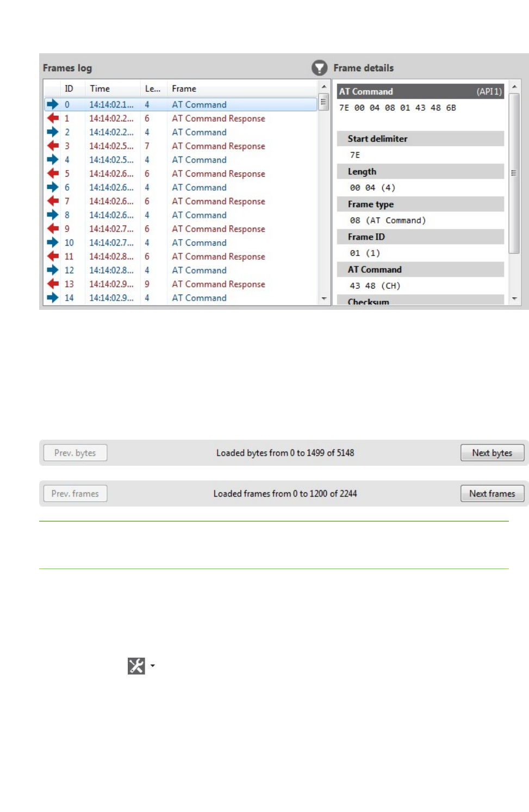
Task: Click the Prev. bytes button
Action: (x=75, y=453)
